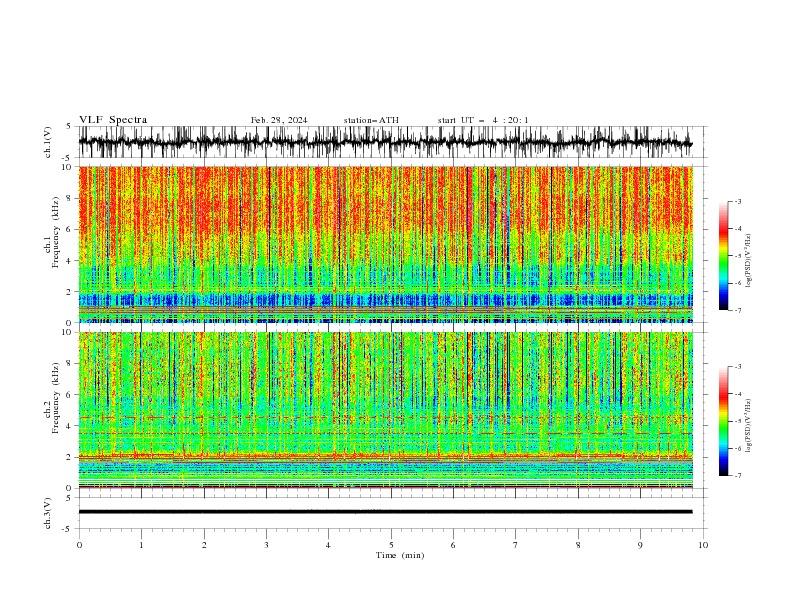The height and width of the screenshot is (612, 792).
Task: Click the "-3" tick on ch.1 colorbar
Action: (x=738, y=201)
